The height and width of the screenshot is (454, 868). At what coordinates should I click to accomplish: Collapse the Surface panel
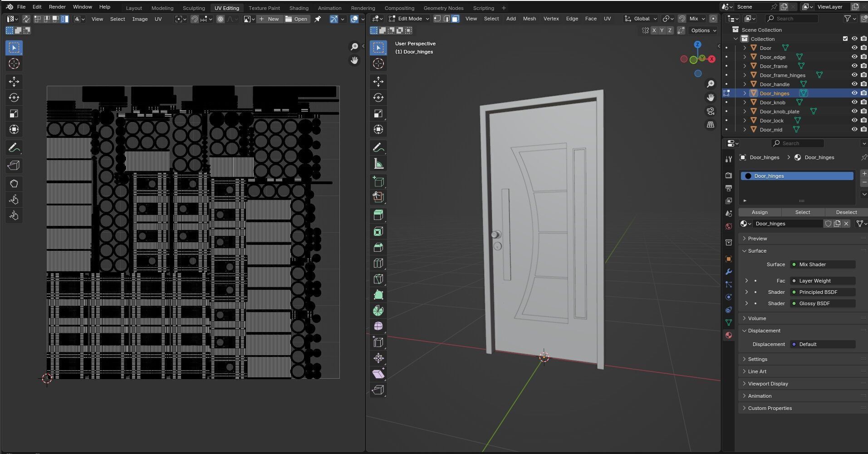[757, 251]
